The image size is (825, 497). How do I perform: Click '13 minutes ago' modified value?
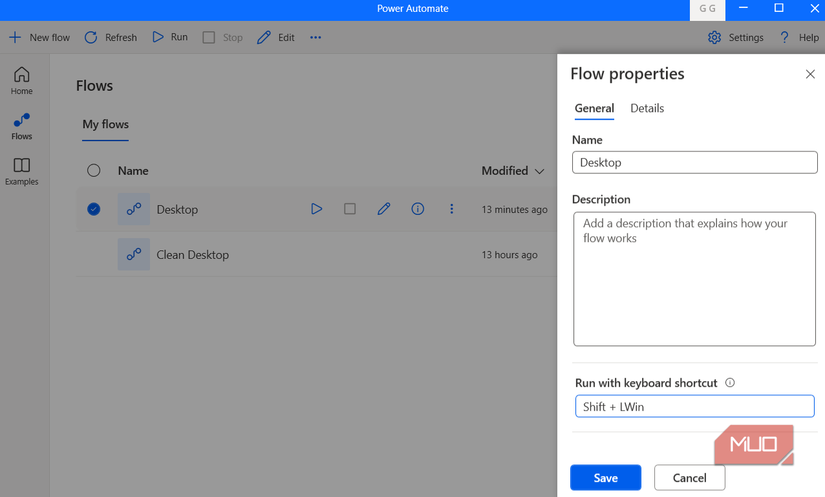pyautogui.click(x=515, y=209)
